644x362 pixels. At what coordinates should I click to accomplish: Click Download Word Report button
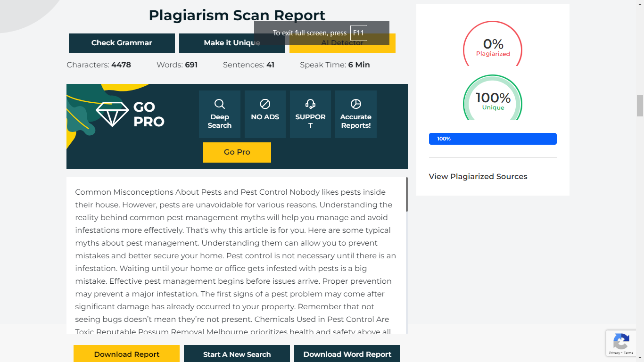click(x=347, y=354)
